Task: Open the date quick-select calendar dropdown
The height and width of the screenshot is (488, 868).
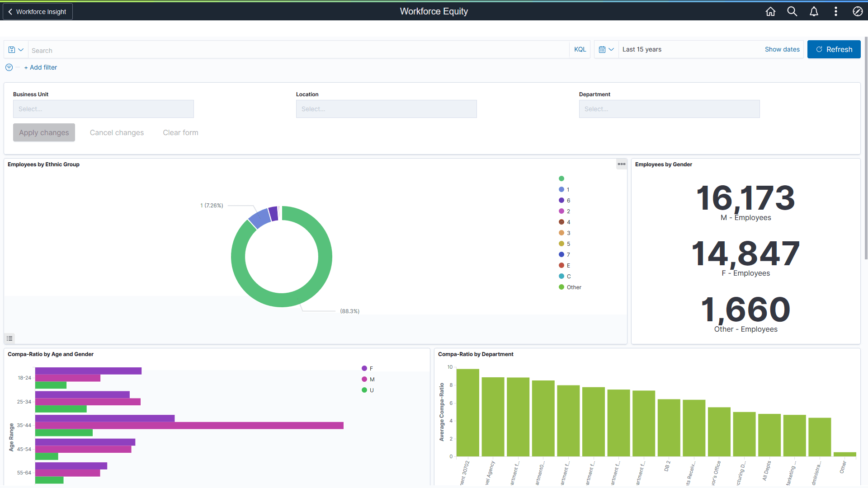Action: [606, 49]
